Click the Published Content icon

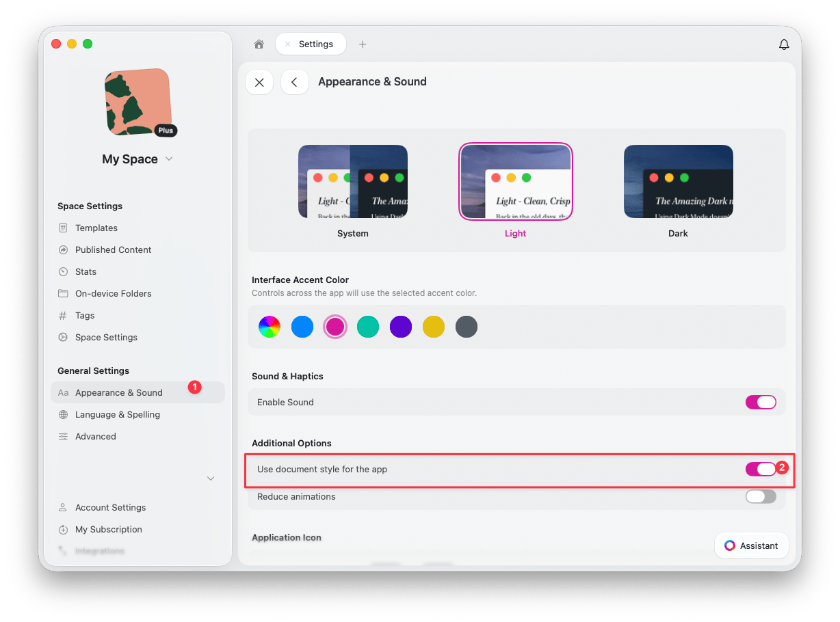(x=63, y=249)
